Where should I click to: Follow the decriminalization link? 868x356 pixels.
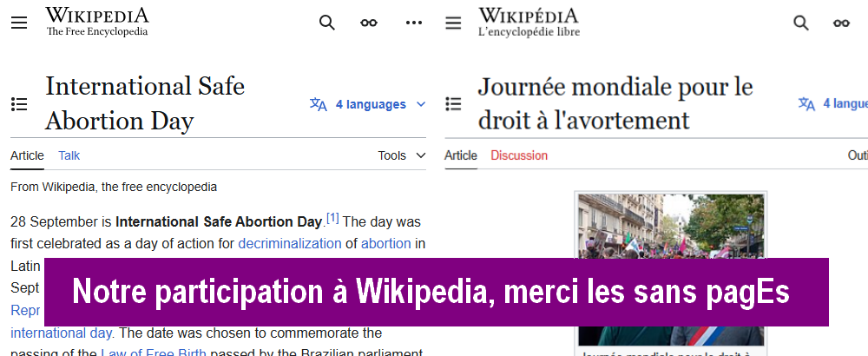pos(290,244)
